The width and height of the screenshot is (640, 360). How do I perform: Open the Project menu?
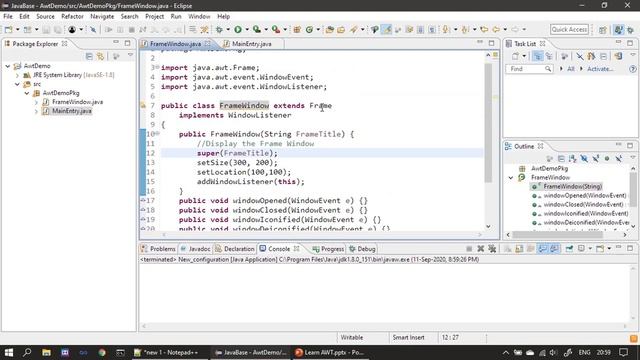tap(154, 16)
